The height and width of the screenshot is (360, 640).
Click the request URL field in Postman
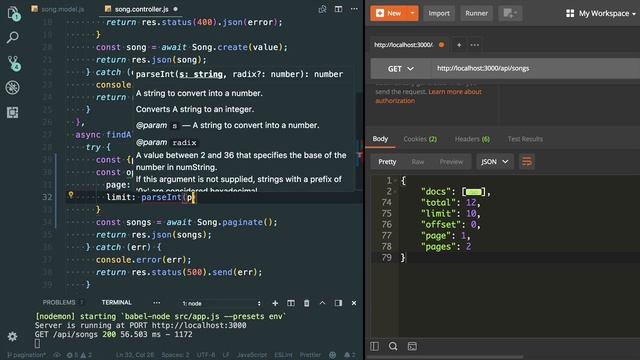pyautogui.click(x=536, y=69)
